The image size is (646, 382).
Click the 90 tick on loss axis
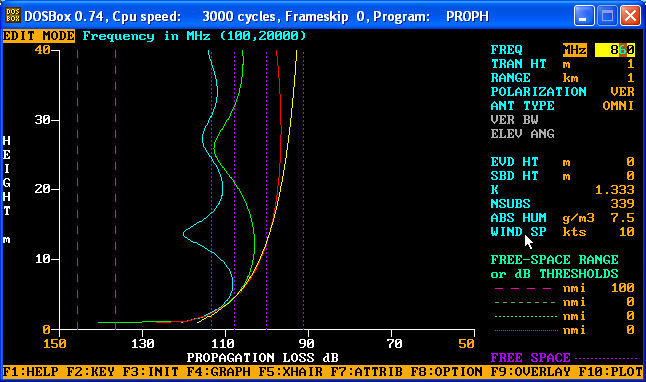[x=307, y=343]
